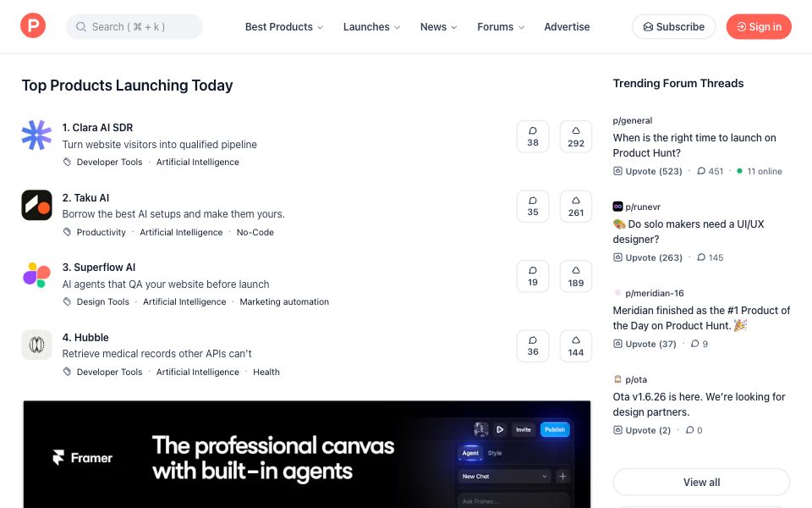Click the play icon in Framer ad
The width and height of the screenshot is (812, 508).
point(500,429)
